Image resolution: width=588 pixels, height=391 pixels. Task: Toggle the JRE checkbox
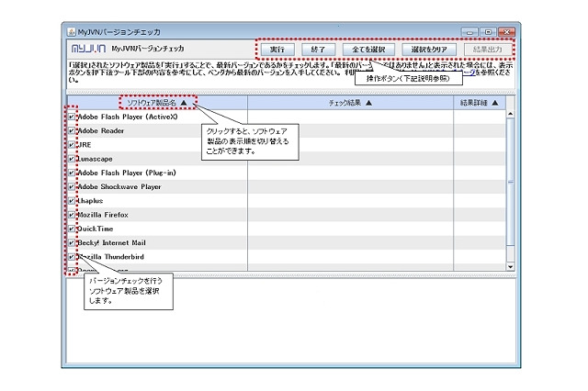coord(72,145)
